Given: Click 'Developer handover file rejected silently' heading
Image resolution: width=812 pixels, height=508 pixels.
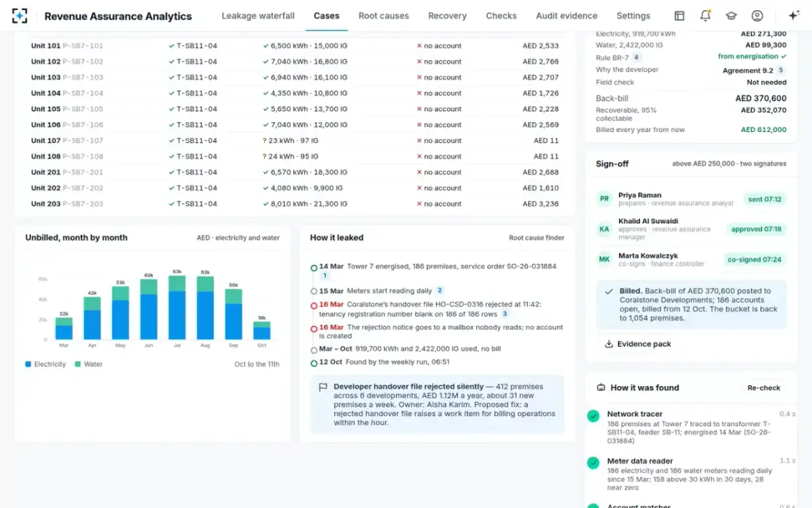Looking at the screenshot, I should [409, 387].
